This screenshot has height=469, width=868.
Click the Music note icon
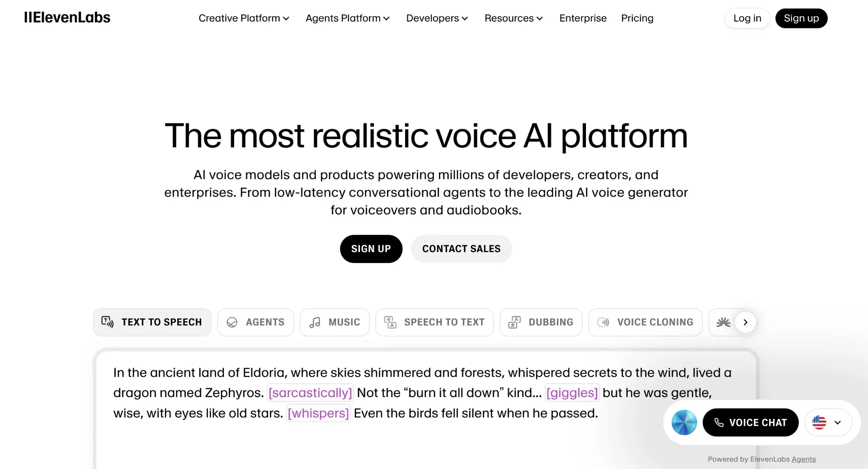[315, 322]
